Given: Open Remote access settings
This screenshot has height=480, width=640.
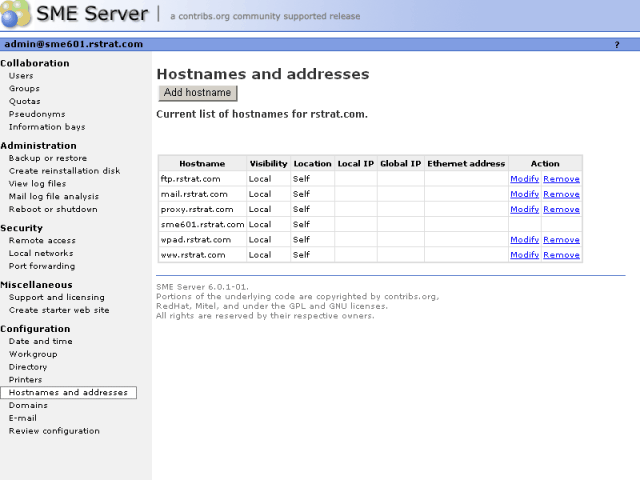Looking at the screenshot, I should (42, 240).
